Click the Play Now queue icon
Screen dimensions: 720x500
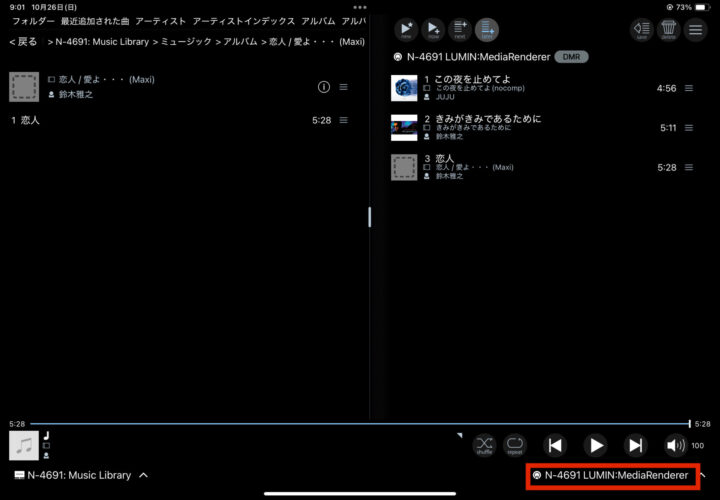pos(432,30)
